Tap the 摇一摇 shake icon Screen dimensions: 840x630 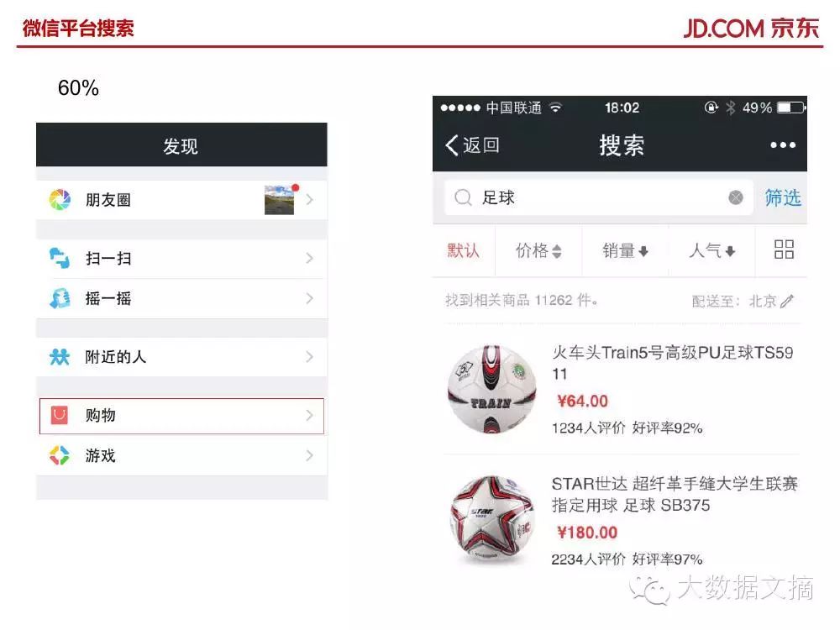[60, 298]
